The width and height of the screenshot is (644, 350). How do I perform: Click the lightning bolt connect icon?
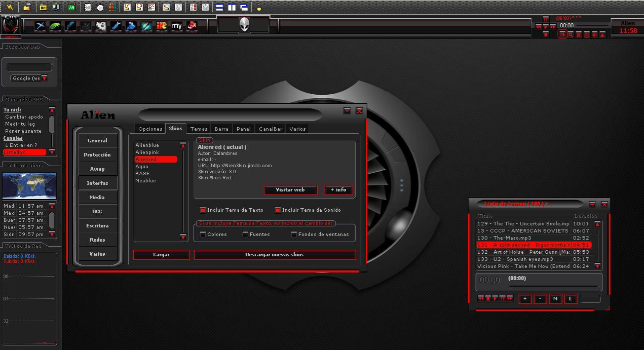coord(9,8)
